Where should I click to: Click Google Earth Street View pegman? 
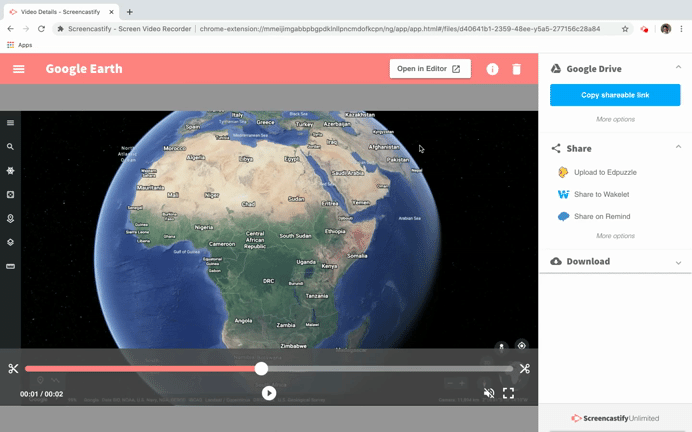[501, 347]
